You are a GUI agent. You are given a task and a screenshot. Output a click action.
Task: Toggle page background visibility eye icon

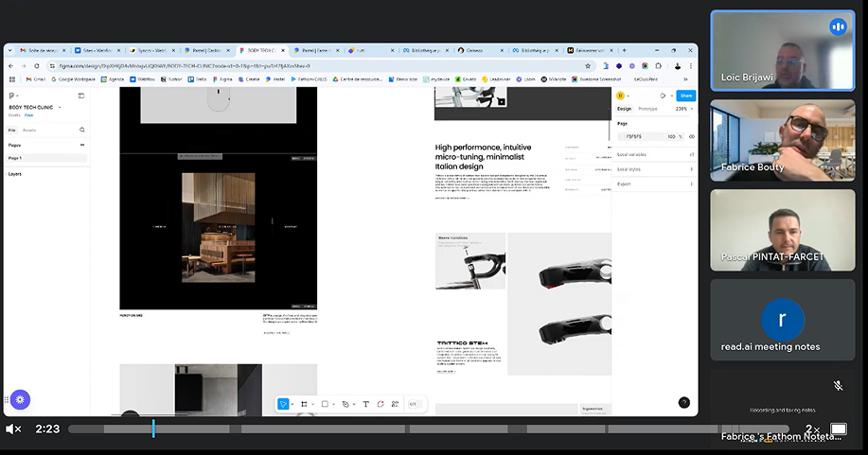(x=692, y=136)
